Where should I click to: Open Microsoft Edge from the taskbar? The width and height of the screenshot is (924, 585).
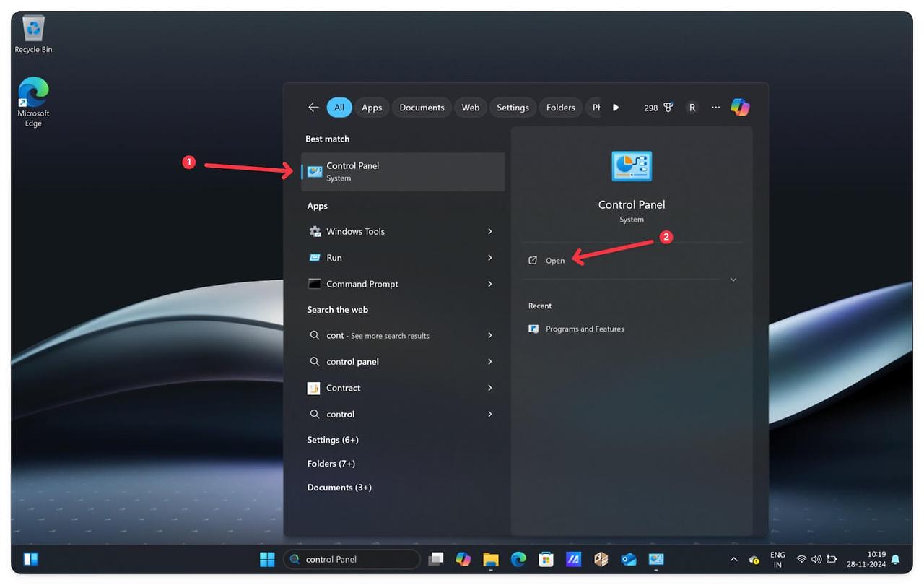click(x=518, y=559)
